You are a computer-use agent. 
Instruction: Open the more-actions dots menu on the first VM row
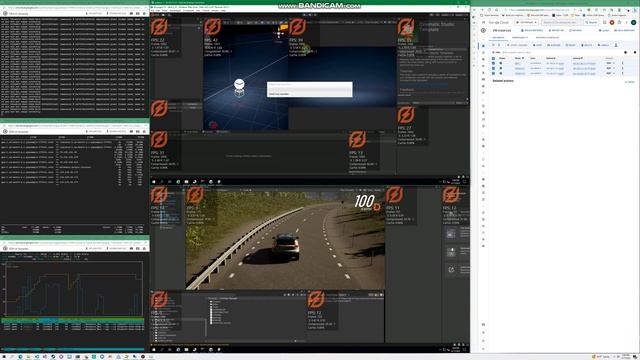[x=622, y=63]
